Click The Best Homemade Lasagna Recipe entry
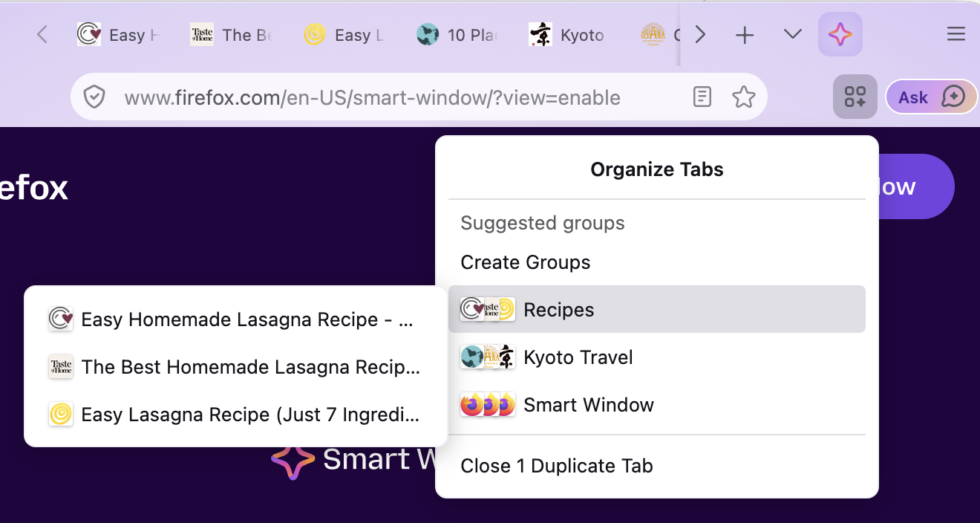Image resolution: width=980 pixels, height=523 pixels. tap(236, 367)
